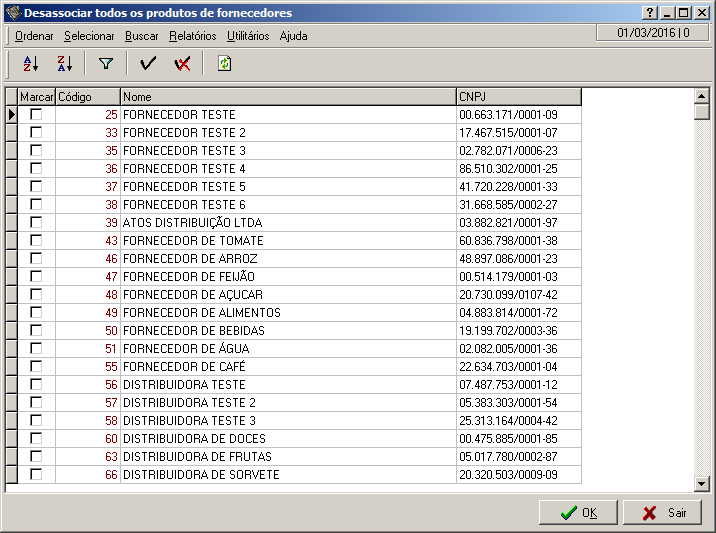This screenshot has height=533, width=716.
Task: Select the FORNECEDOR DE CAFÉ checkbox
Action: click(36, 367)
